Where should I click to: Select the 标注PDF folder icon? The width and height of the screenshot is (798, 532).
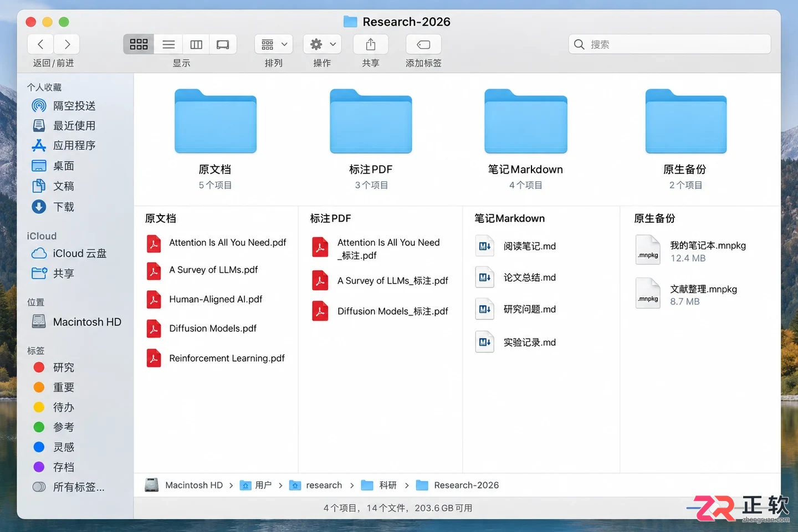coord(371,121)
